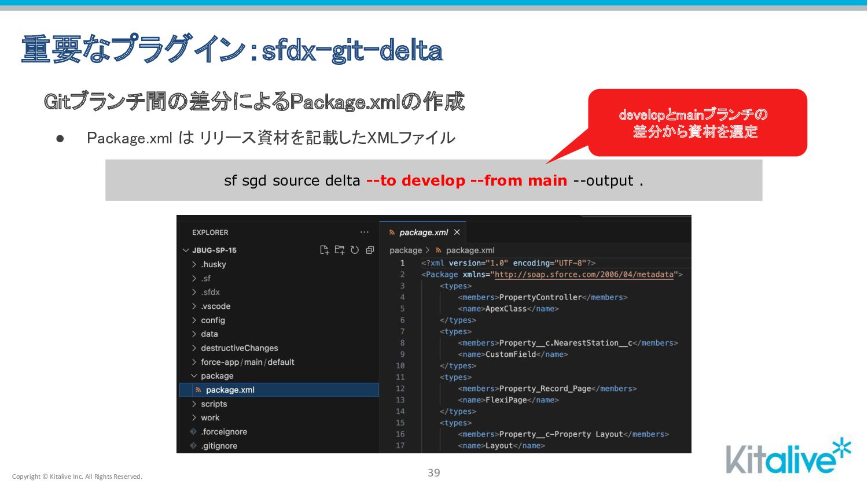This screenshot has width=868, height=488.
Task: Click the FlexiPage name text
Action: [506, 400]
